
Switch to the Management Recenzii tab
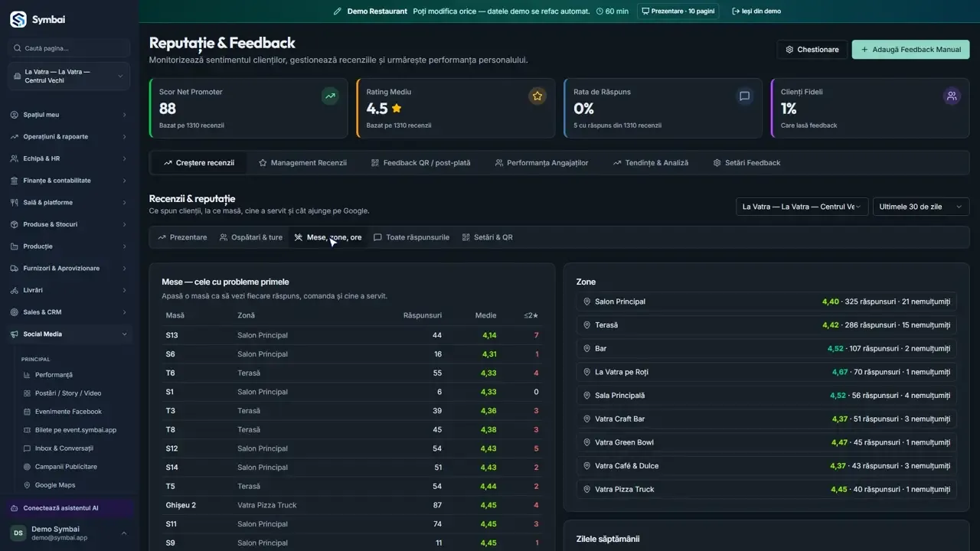[302, 163]
